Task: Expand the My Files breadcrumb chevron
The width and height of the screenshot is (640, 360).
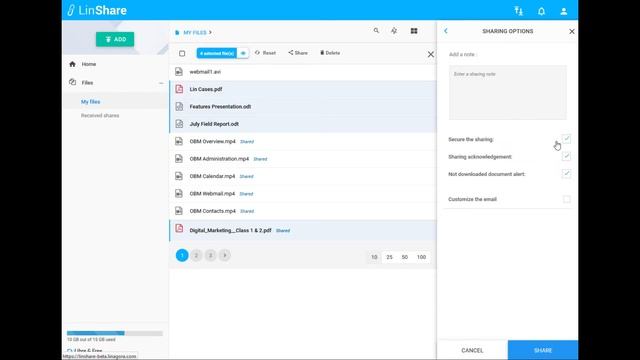Action: (x=210, y=32)
